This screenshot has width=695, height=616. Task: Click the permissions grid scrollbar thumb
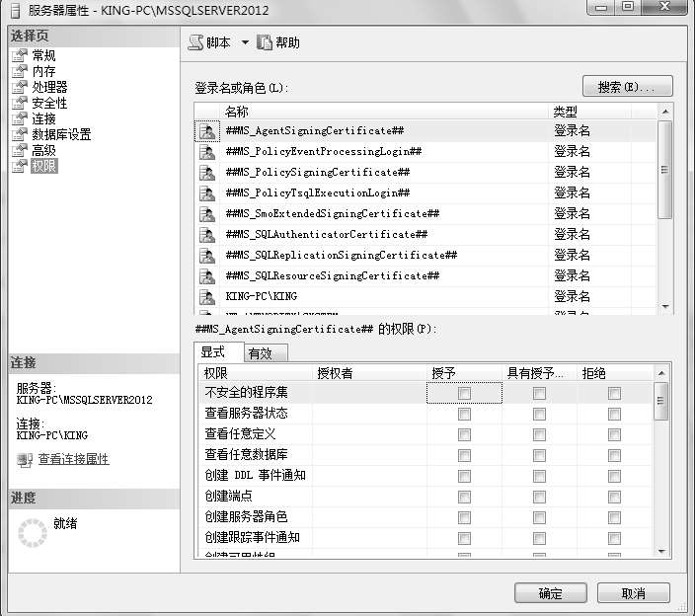(x=660, y=401)
